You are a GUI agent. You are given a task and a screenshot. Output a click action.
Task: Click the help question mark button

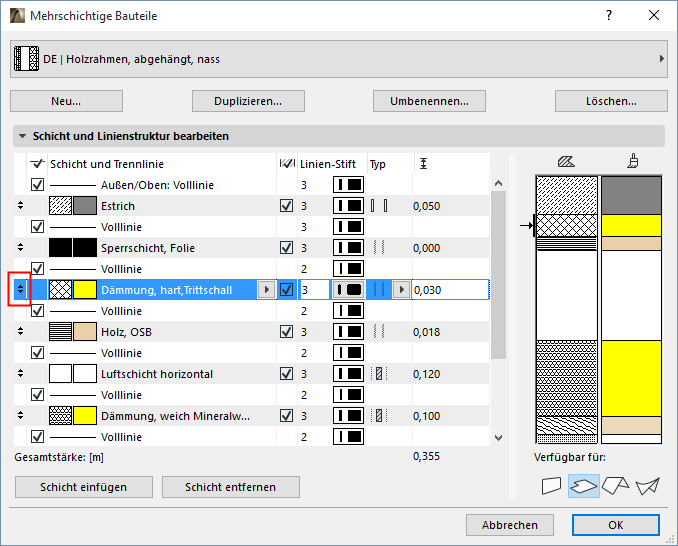pyautogui.click(x=609, y=16)
